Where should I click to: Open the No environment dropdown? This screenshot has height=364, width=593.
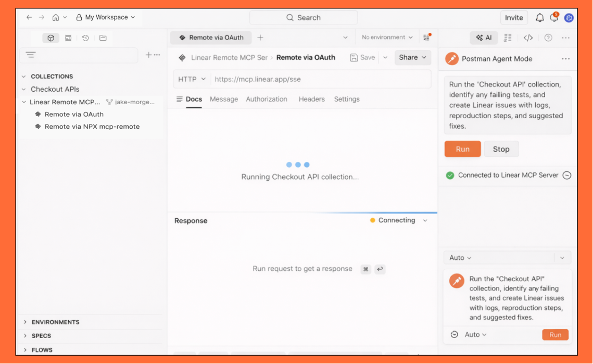[386, 37]
